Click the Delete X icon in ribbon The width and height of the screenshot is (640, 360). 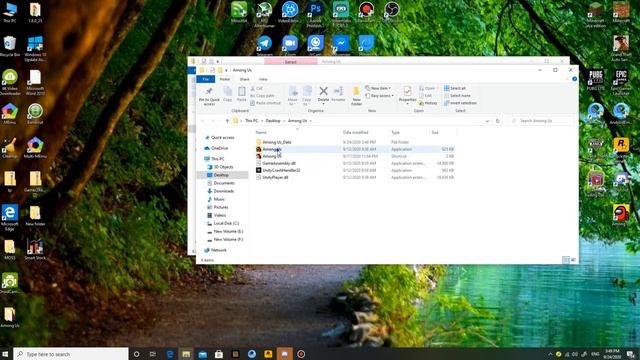323,91
